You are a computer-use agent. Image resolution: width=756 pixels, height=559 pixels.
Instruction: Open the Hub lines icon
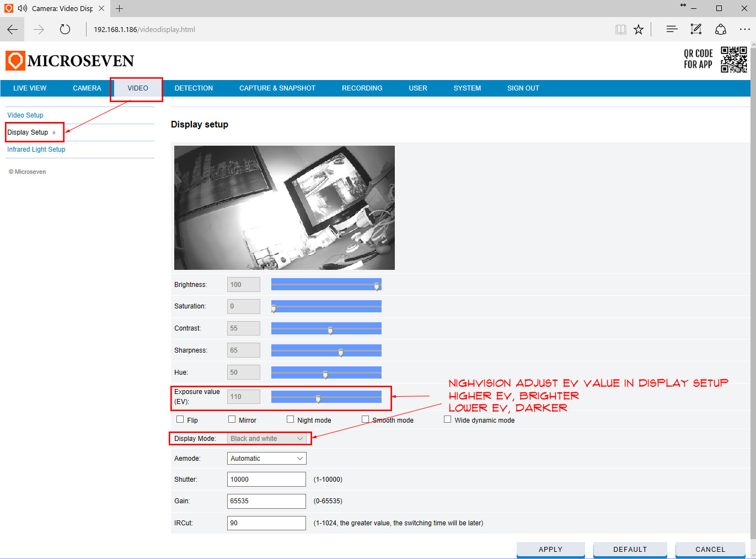[671, 30]
